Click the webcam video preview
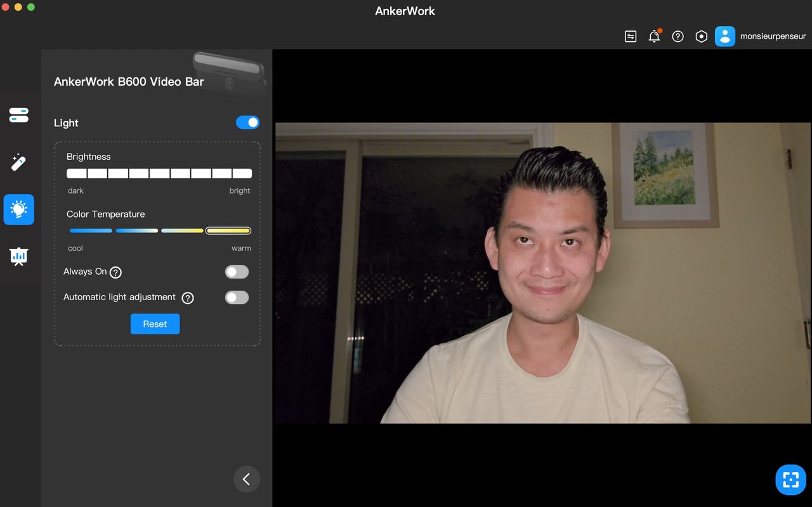The width and height of the screenshot is (812, 507). 543,273
